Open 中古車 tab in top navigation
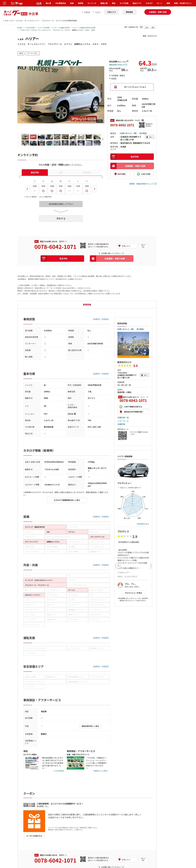Image resolution: width=196 pixels, height=868 pixels. 39,3
